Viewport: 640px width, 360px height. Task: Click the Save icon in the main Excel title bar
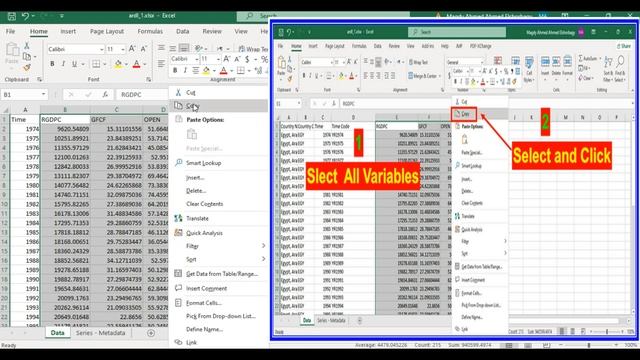coord(12,16)
